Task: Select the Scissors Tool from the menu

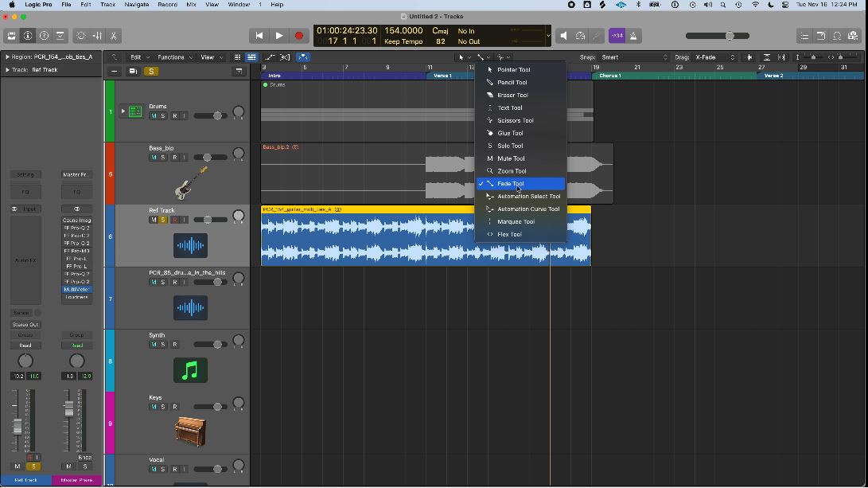Action: point(515,120)
